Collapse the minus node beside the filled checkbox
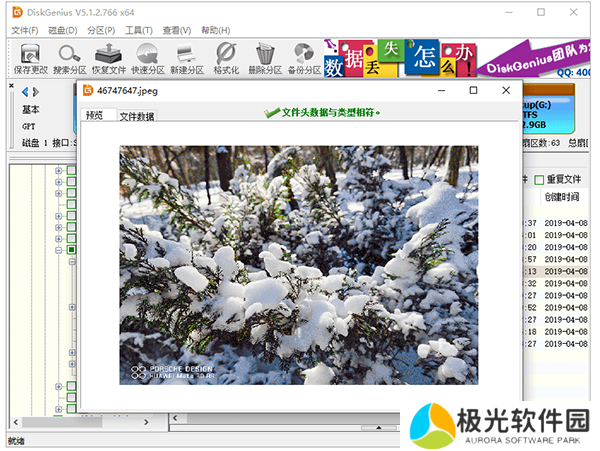 tap(59, 249)
